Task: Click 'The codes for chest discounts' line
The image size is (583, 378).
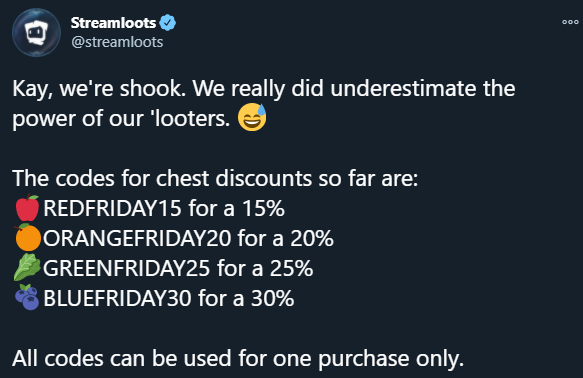Action: pyautogui.click(x=215, y=178)
